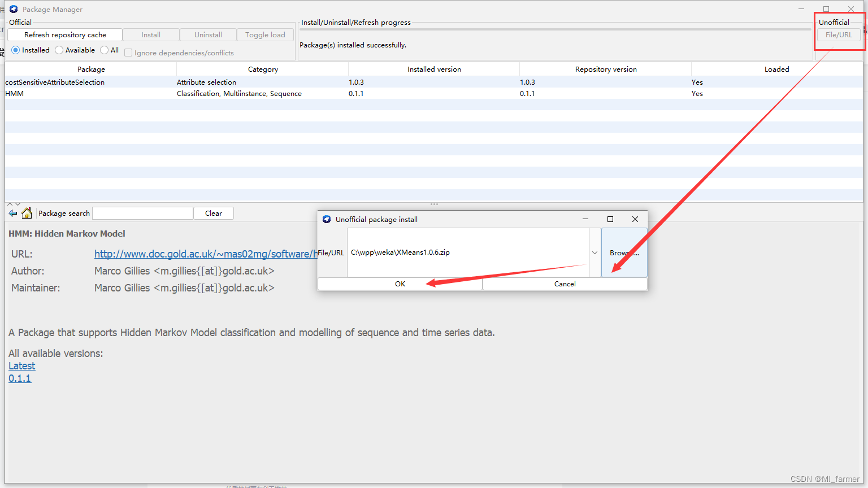Screen dimensions: 868x488
Task: Minimize the Unofficial package install dialog
Action: coord(585,219)
